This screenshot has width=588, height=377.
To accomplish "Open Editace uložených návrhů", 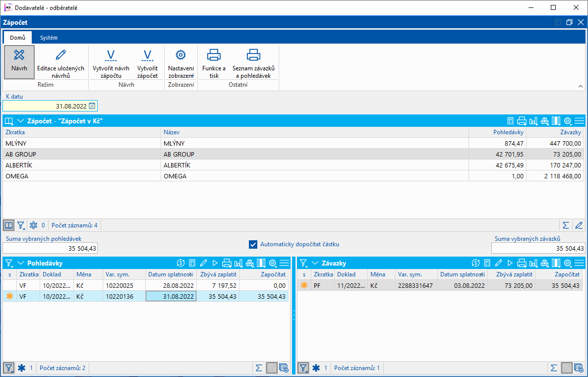I will [x=60, y=55].
